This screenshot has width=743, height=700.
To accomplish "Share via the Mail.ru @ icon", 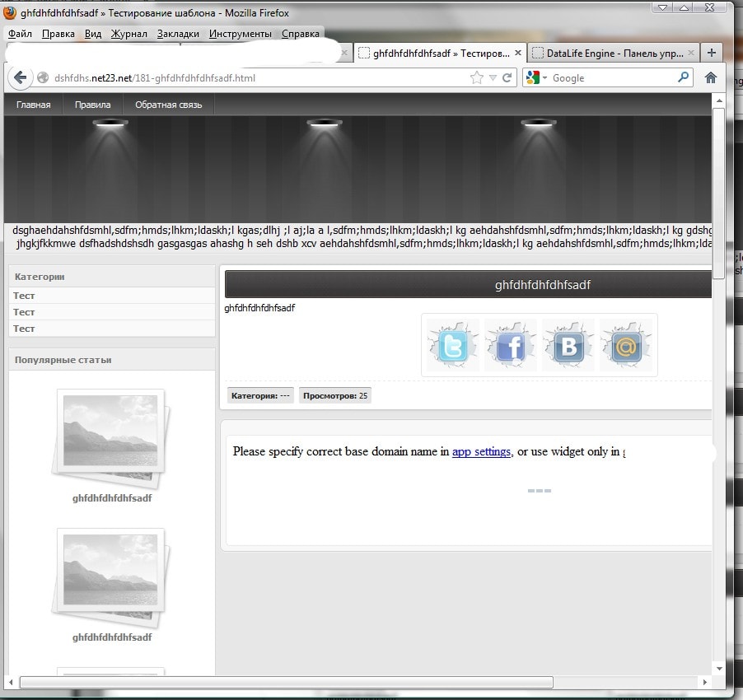I will coord(626,345).
